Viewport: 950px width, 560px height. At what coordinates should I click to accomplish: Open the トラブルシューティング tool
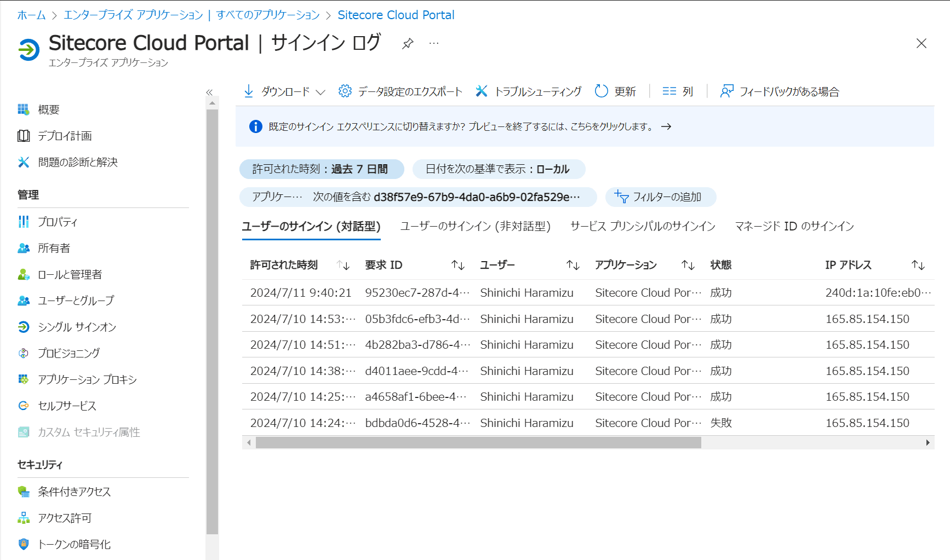[x=528, y=91]
